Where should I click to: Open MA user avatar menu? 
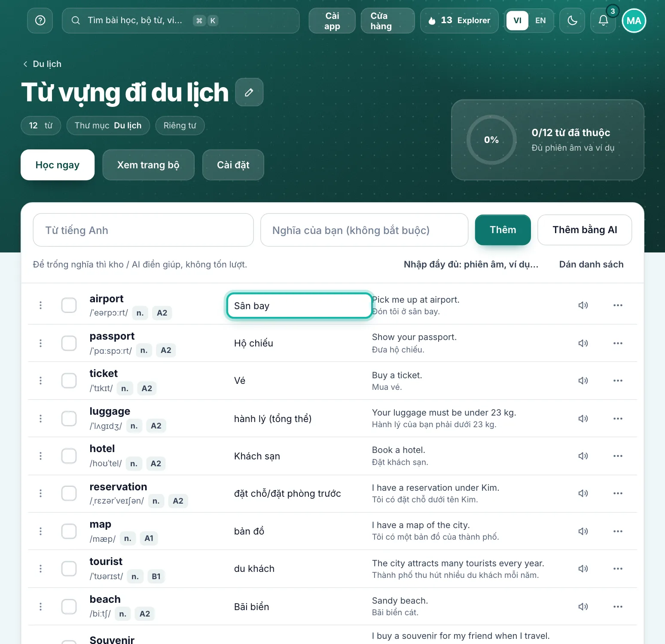[x=634, y=21]
